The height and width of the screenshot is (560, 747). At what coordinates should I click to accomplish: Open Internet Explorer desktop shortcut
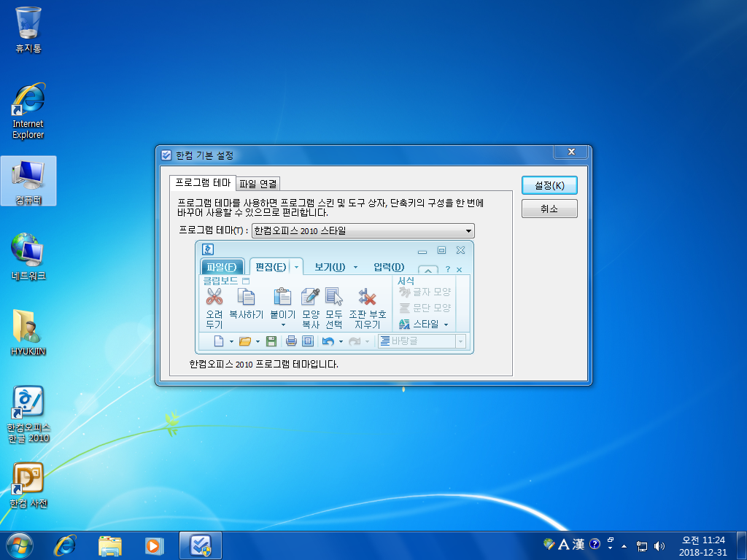(x=28, y=111)
